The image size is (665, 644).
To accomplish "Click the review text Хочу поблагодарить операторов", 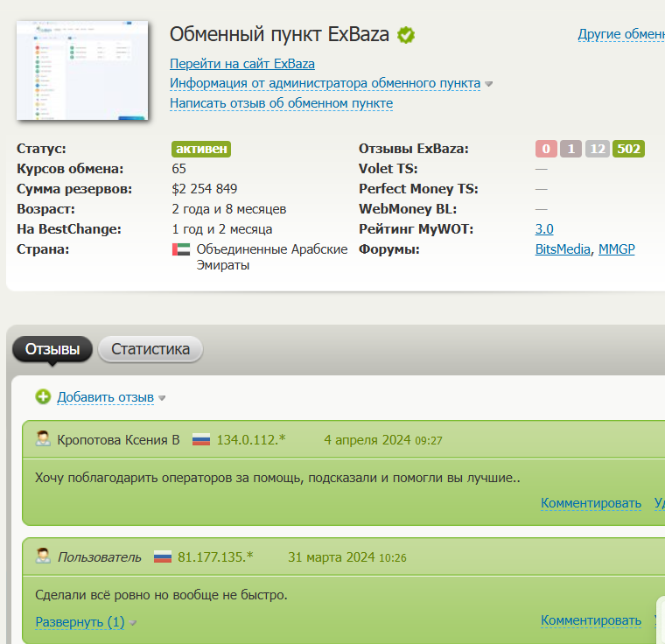I will pyautogui.click(x=277, y=478).
